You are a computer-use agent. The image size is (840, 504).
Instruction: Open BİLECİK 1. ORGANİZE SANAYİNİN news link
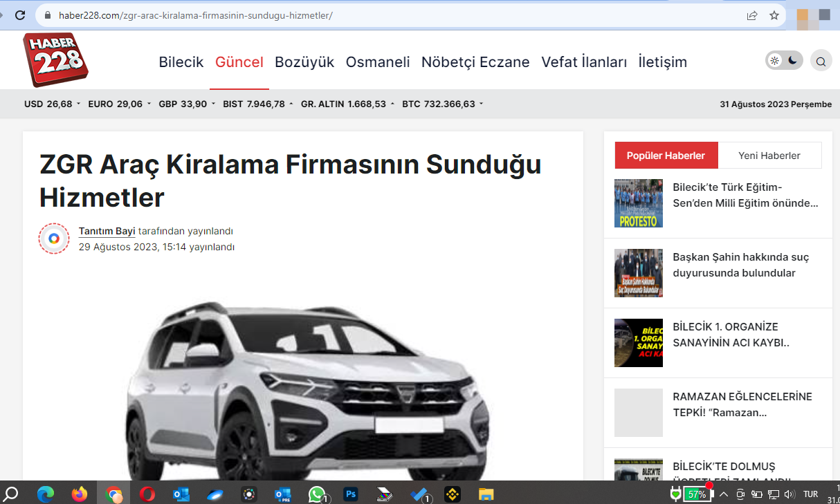[731, 335]
